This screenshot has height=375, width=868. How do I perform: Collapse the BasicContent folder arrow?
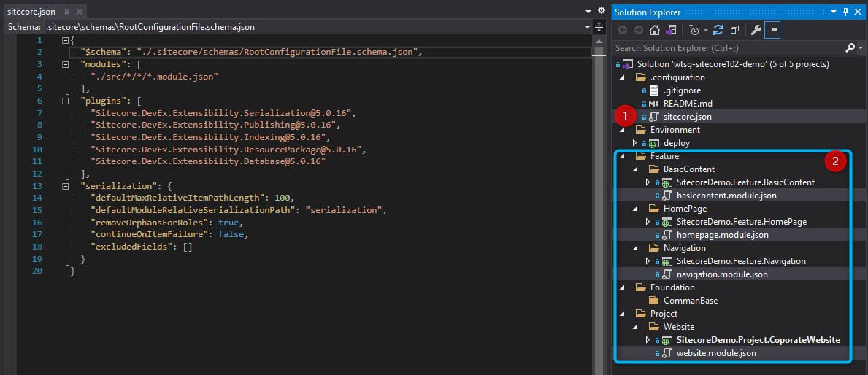click(635, 169)
